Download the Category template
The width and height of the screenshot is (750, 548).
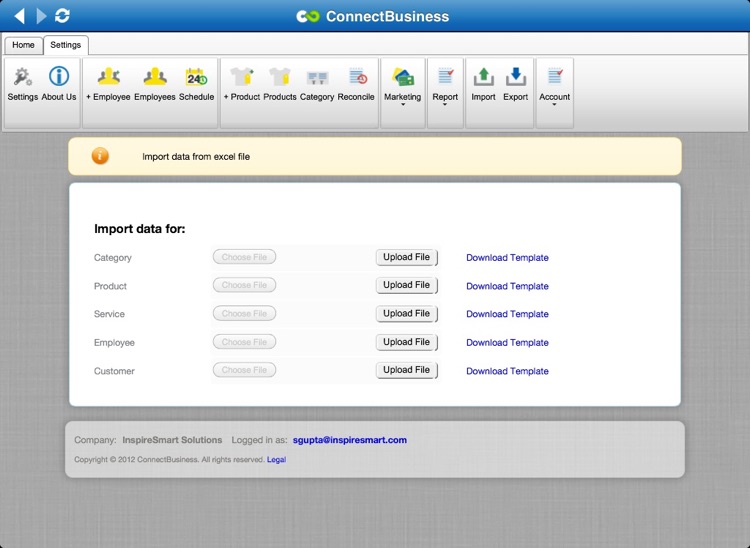pos(507,257)
